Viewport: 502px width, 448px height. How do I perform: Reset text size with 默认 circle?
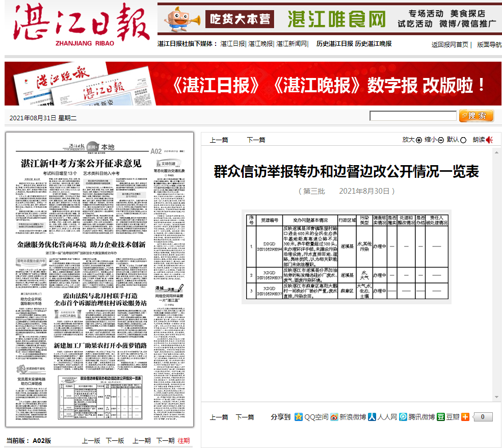(x=463, y=140)
